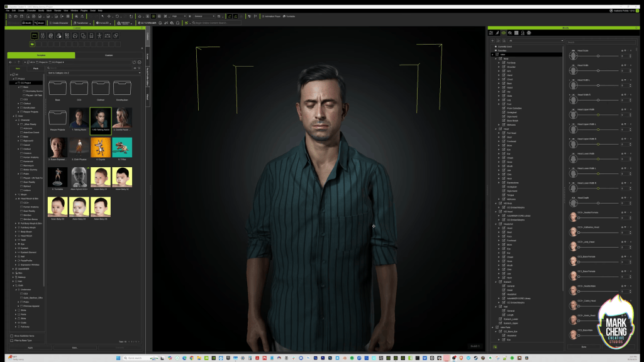Select the Coyote content thumbnail
This screenshot has height=362, width=644.
tap(101, 148)
